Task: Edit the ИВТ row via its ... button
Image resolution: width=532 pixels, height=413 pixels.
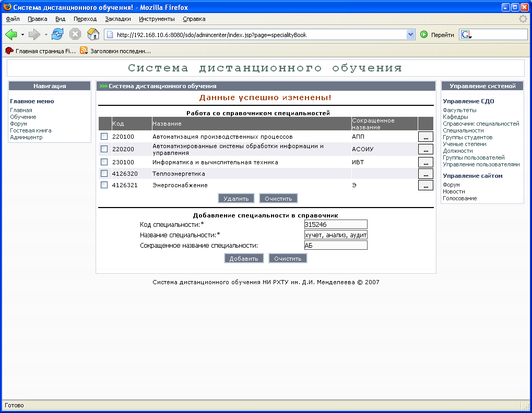Action: [425, 162]
